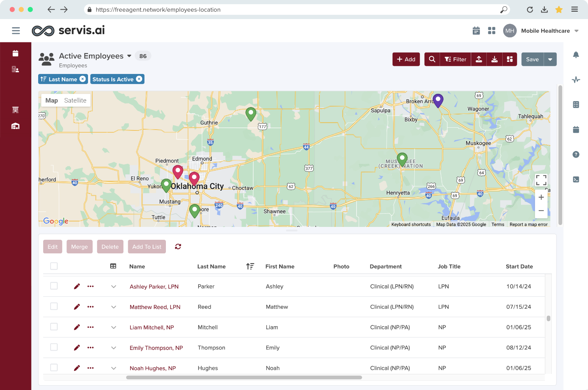Zoom out on the map
Viewport: 588px width, 390px height.
pos(541,211)
